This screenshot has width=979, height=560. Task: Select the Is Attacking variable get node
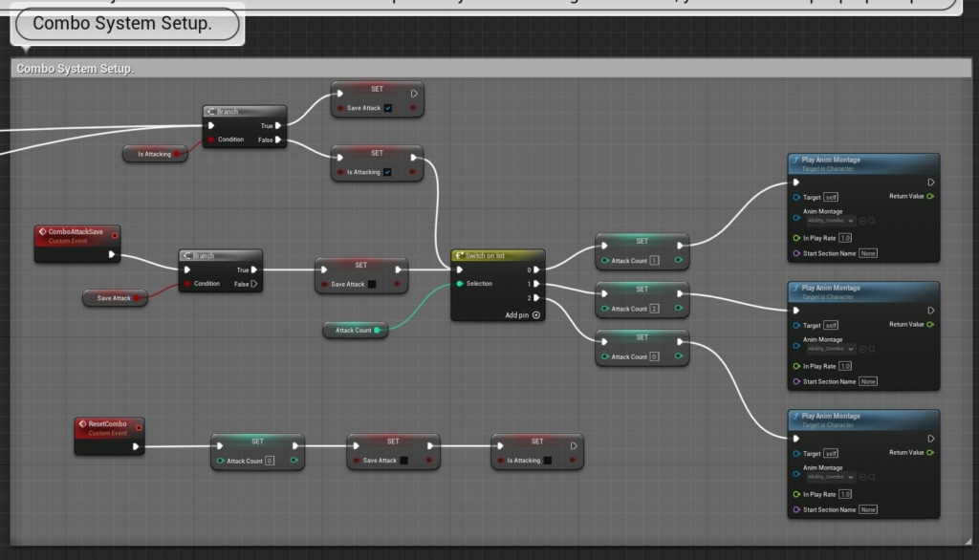tap(155, 154)
